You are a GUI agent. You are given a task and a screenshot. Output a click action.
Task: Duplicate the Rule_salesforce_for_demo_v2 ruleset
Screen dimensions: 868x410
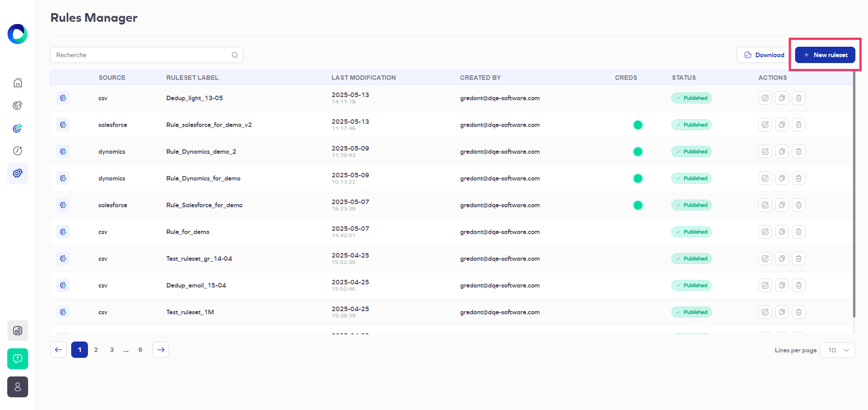(x=781, y=125)
